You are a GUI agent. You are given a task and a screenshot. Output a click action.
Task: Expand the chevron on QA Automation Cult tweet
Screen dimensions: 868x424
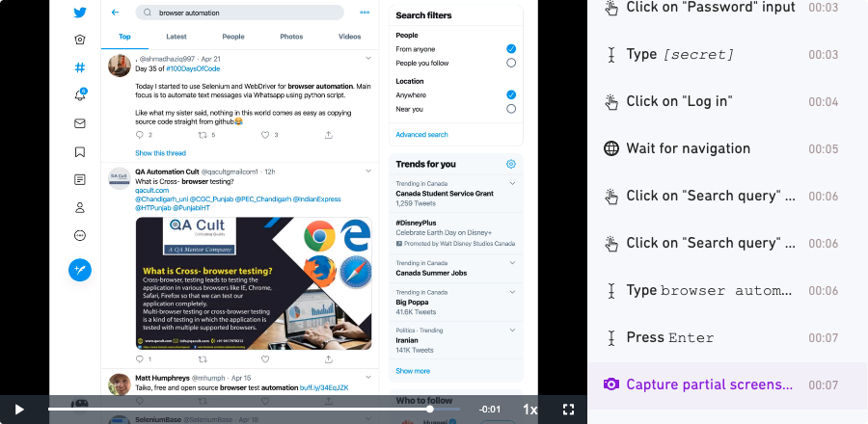[x=368, y=172]
